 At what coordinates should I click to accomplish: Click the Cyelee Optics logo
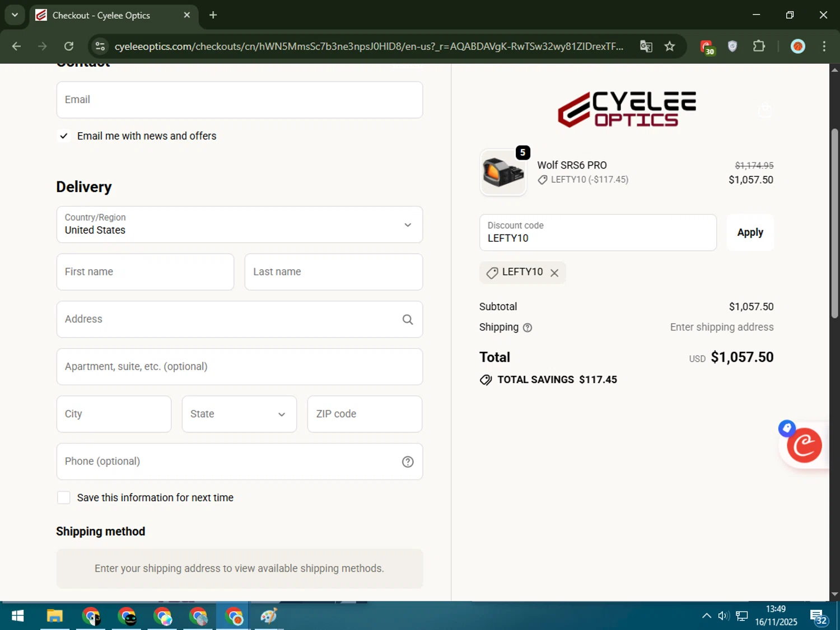click(627, 109)
